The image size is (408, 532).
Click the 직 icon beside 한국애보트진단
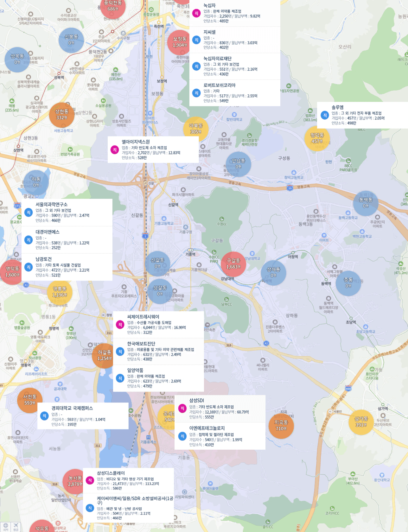[120, 351]
